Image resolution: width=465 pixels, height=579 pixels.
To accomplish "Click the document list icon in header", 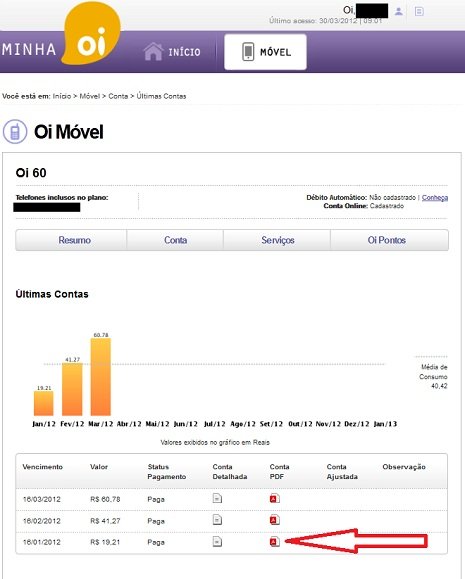I will 419,11.
